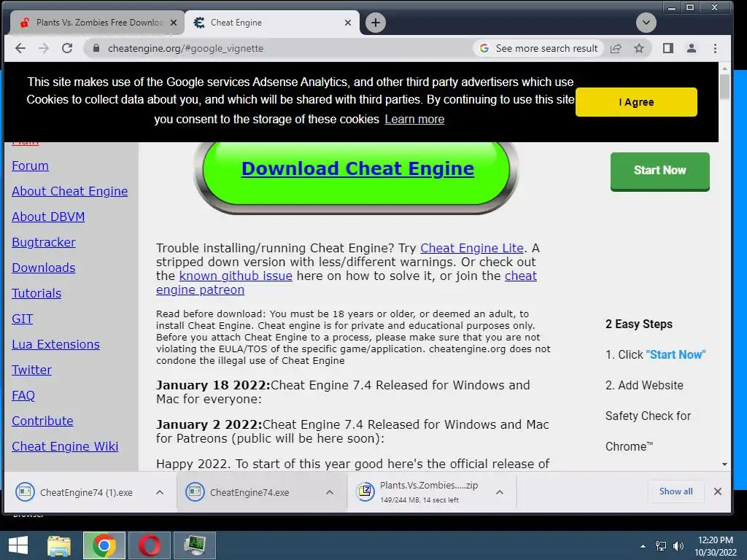Follow the Cheat Engine Lite link
747x560 pixels.
472,248
